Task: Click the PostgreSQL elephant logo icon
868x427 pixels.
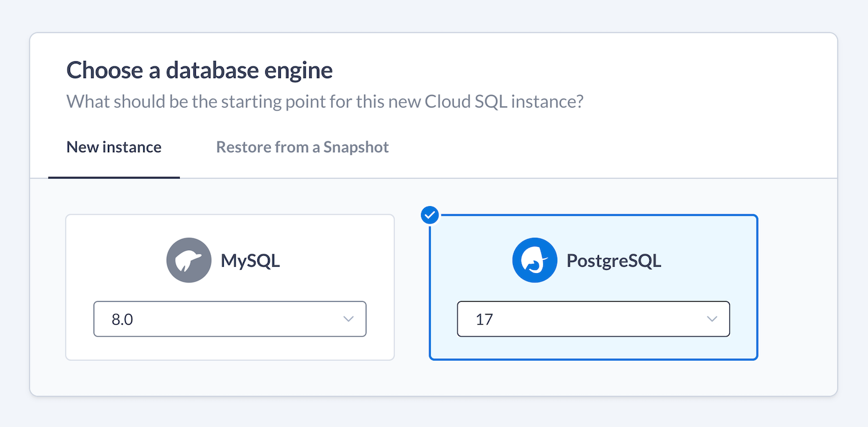Action: click(535, 261)
